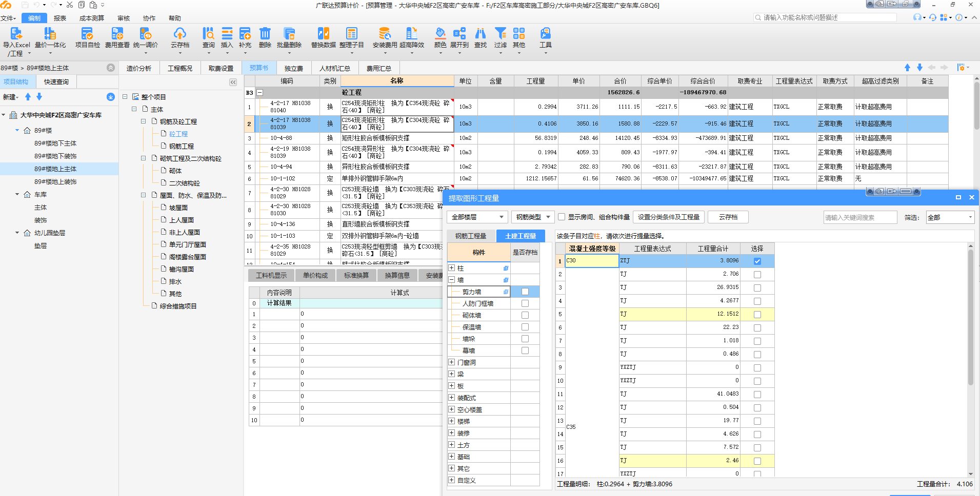The height and width of the screenshot is (496, 980).
Task: Click the function search box at the top
Action: [825, 17]
